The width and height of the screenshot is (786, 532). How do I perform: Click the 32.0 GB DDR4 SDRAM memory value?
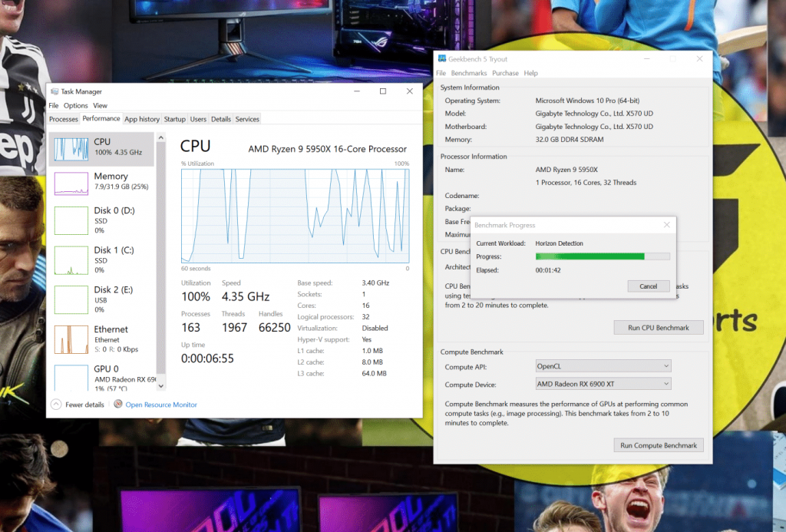tap(570, 140)
